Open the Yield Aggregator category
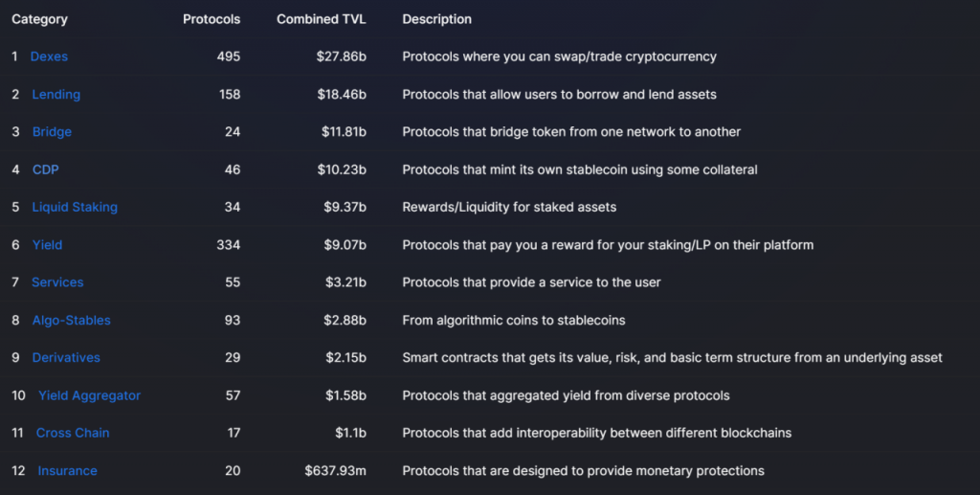The height and width of the screenshot is (495, 980). click(89, 395)
